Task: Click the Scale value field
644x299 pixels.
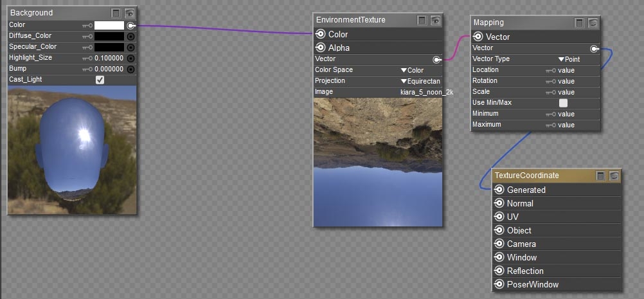Action: tap(566, 93)
